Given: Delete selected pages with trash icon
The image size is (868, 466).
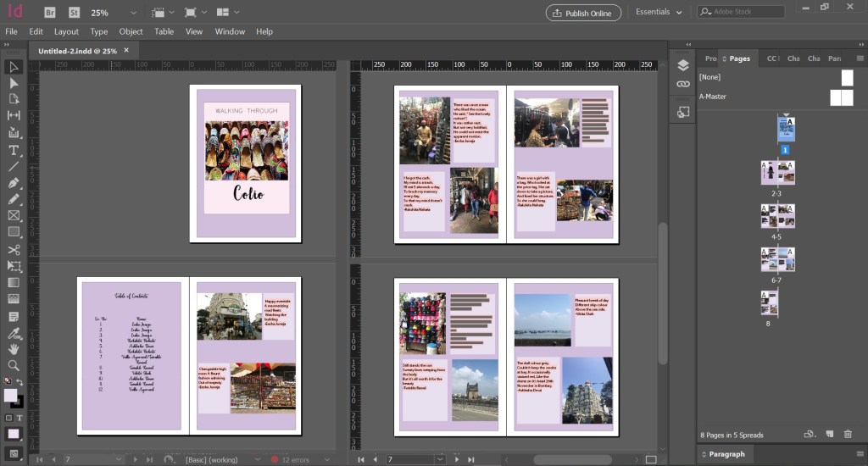Looking at the screenshot, I should [x=848, y=435].
